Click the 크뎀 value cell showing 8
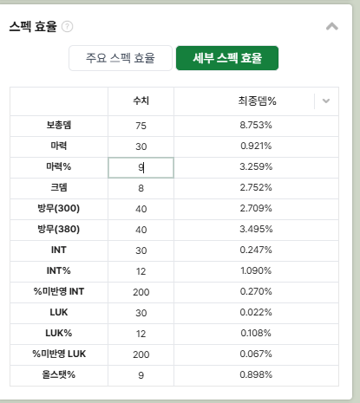Image resolution: width=360 pixels, height=403 pixels. pos(141,188)
